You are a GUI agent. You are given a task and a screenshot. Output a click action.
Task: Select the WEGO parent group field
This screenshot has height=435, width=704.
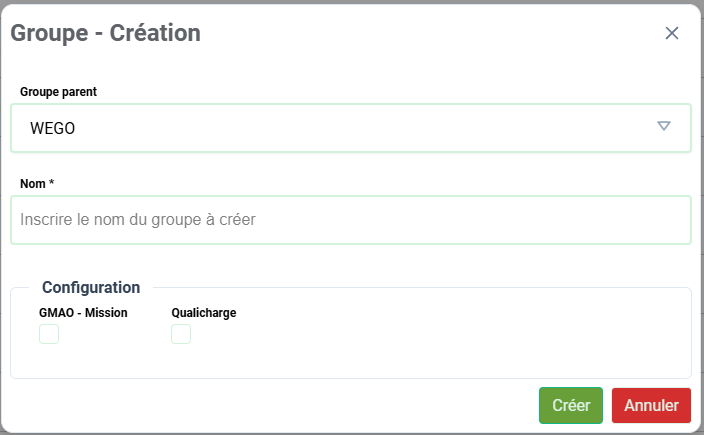coord(350,128)
